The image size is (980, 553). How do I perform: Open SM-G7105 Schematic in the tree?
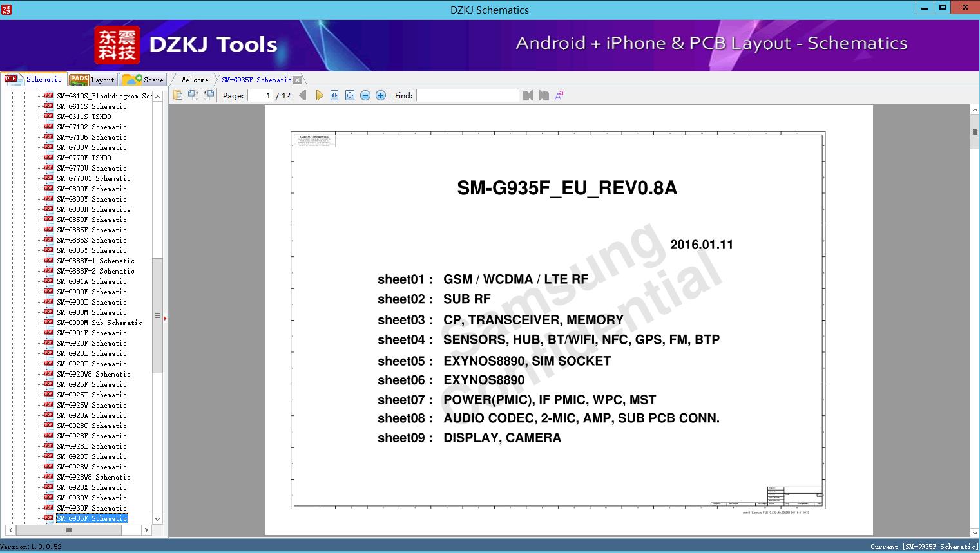coord(91,137)
